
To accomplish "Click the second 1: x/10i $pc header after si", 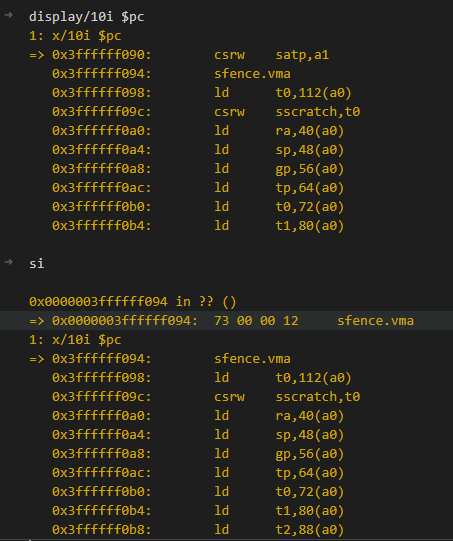I will 75,340.
